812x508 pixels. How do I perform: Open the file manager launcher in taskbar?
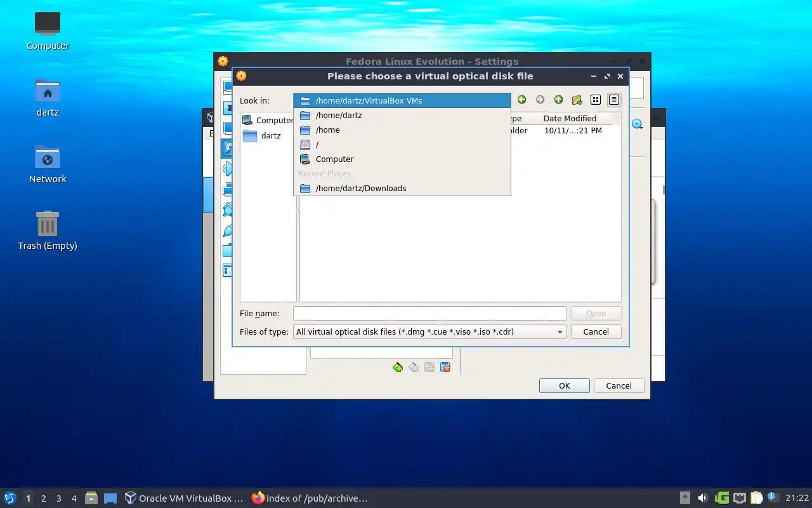tap(91, 498)
